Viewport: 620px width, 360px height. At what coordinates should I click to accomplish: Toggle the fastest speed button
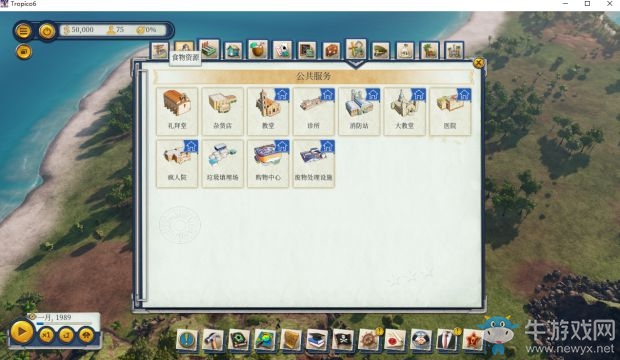[x=86, y=335]
